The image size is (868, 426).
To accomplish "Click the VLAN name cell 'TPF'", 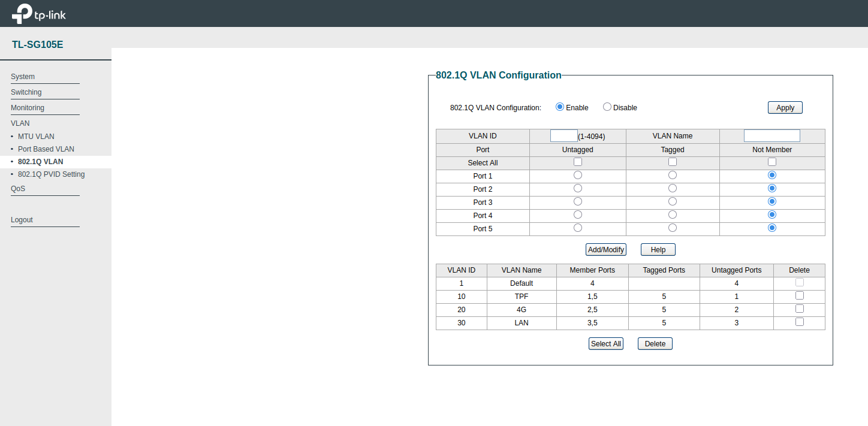I will click(522, 297).
